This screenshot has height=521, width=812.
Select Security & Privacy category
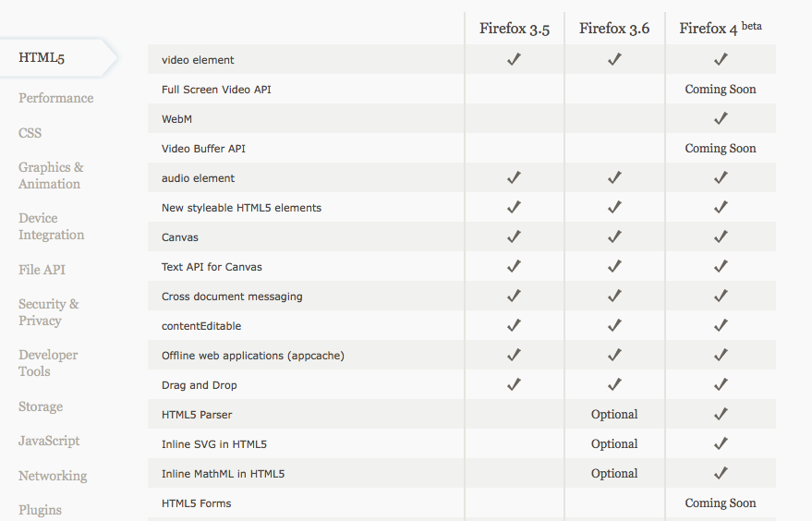point(49,312)
